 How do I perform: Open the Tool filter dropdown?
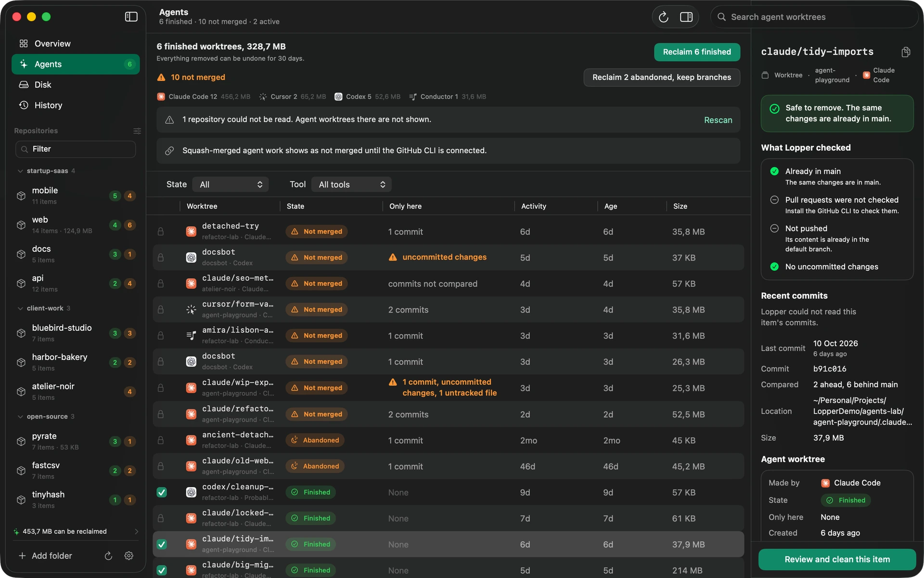click(351, 184)
